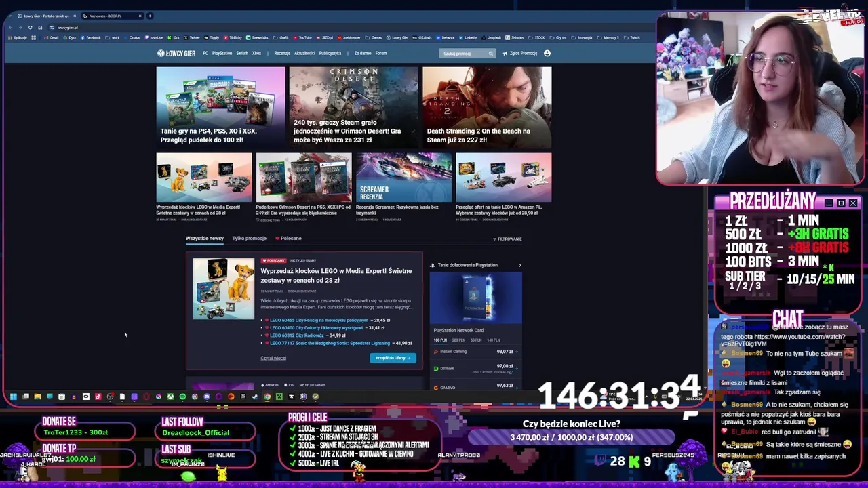Open Steam from the taskbar
The height and width of the screenshot is (488, 868).
pyautogui.click(x=255, y=396)
